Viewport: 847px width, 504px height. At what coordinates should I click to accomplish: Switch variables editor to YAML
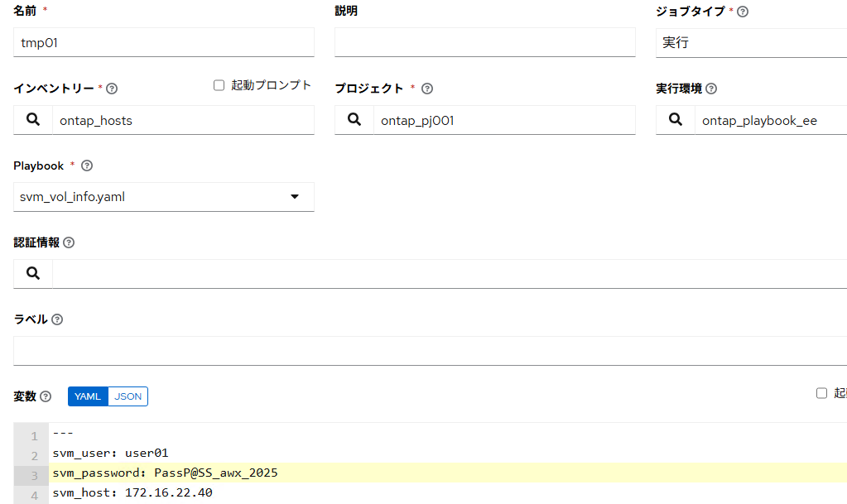pos(88,396)
